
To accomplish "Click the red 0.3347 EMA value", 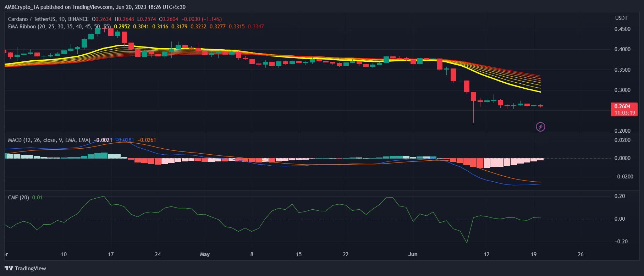I will [x=255, y=27].
